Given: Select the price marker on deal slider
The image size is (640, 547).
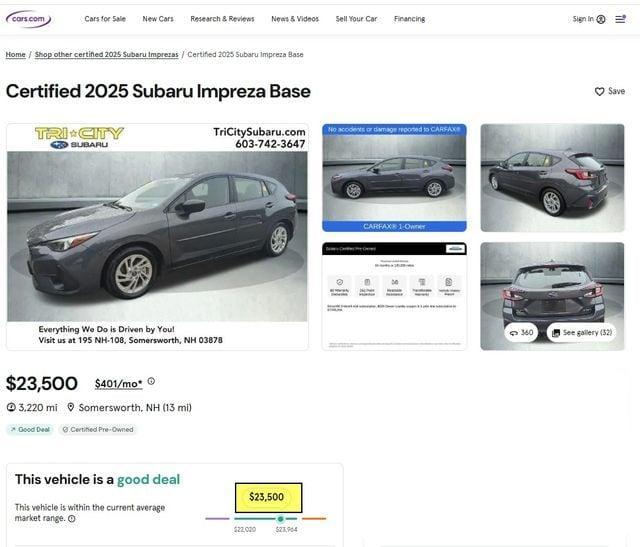Looking at the screenshot, I should (x=280, y=519).
